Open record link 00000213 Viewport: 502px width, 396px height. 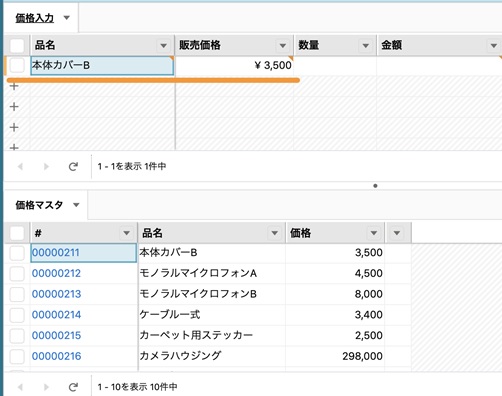(x=56, y=294)
